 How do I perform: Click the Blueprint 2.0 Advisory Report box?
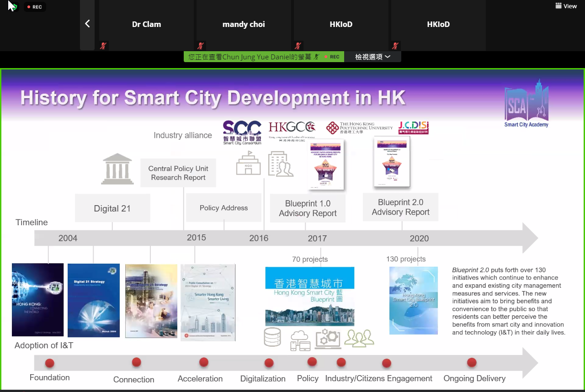tap(400, 207)
